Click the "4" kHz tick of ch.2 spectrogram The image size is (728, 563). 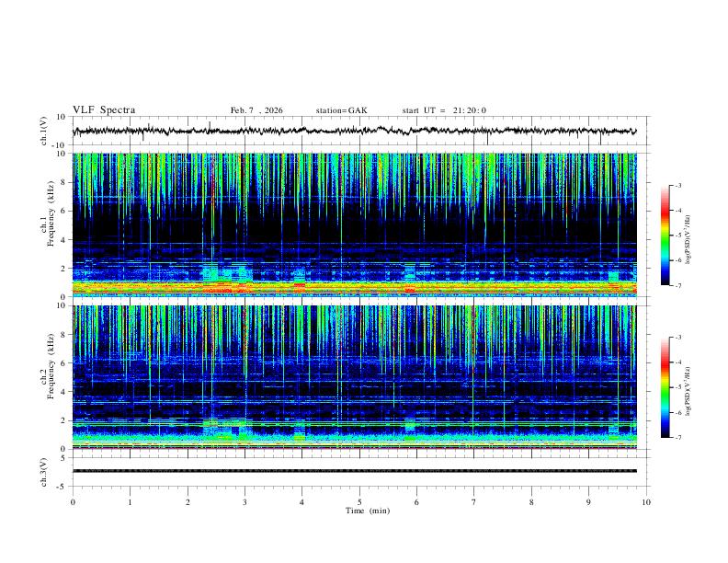pyautogui.click(x=64, y=392)
